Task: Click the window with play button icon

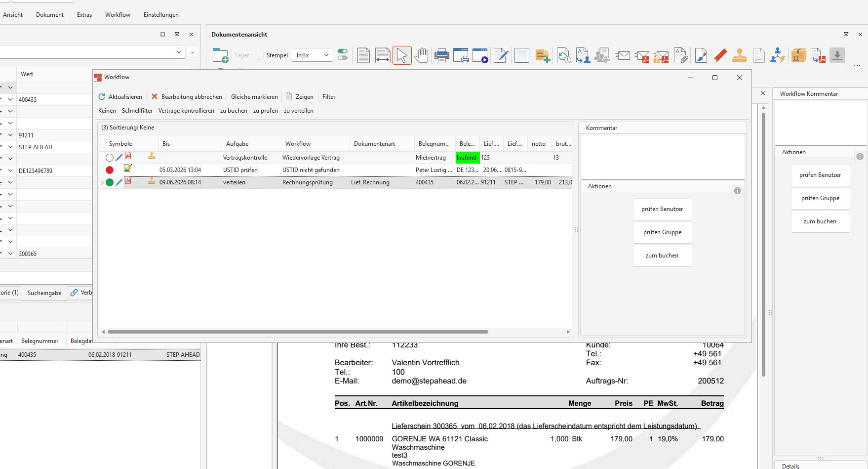Action: [x=480, y=55]
